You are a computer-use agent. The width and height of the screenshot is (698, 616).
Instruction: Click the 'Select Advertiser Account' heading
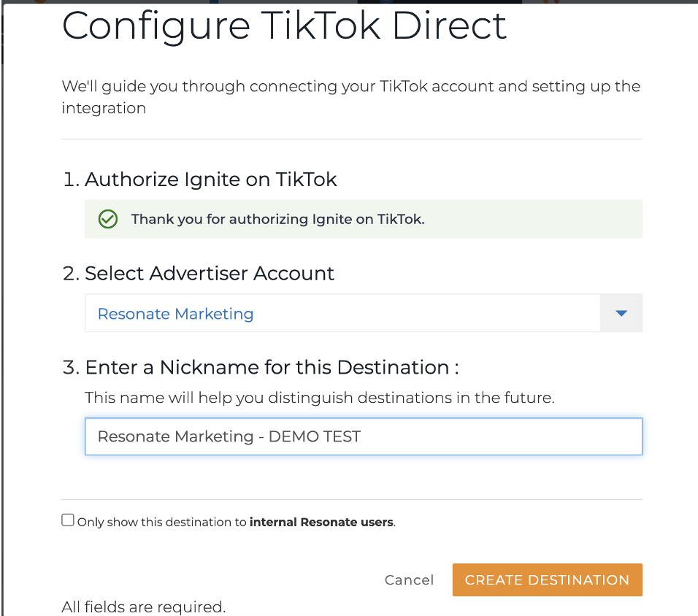198,273
